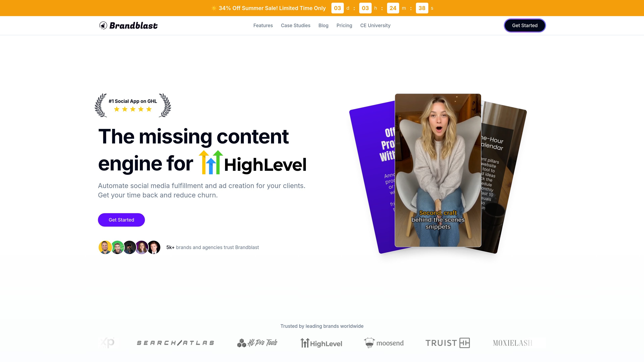Click the first gold star in badge
The width and height of the screenshot is (644, 362).
117,109
